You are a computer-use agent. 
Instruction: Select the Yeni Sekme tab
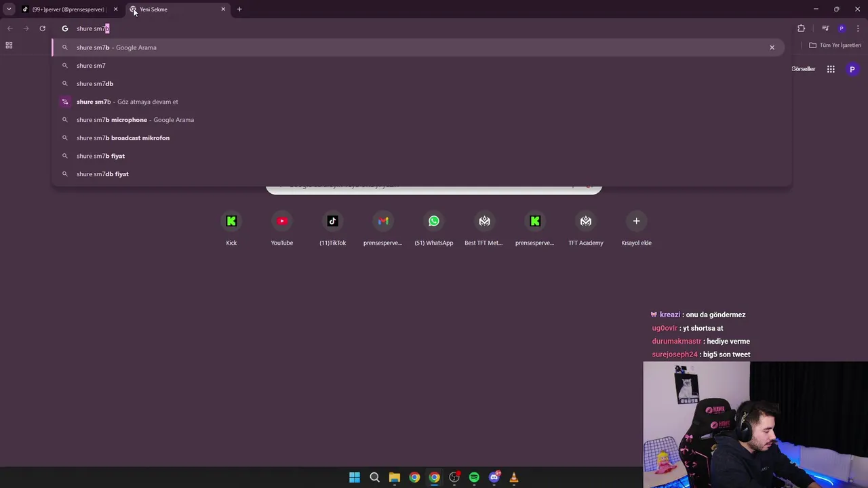[178, 9]
